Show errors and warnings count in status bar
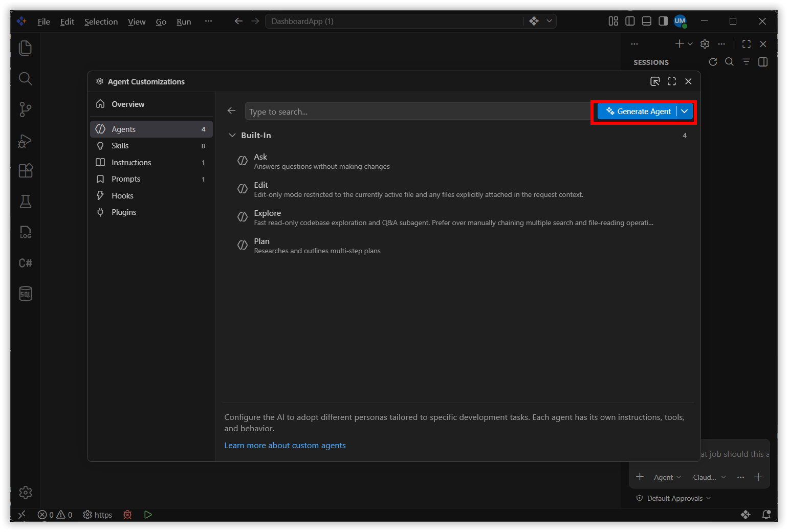Screen dimensions: 788x532 [x=55, y=515]
